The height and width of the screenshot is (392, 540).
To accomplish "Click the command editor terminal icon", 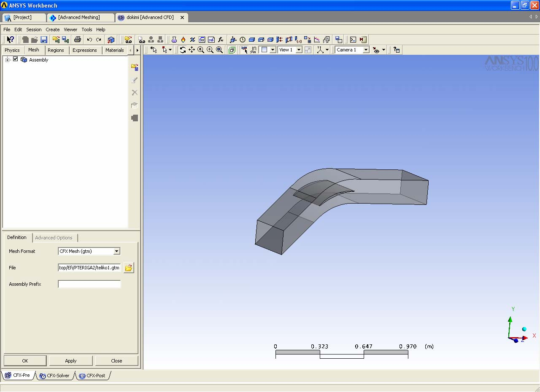I will pos(353,40).
